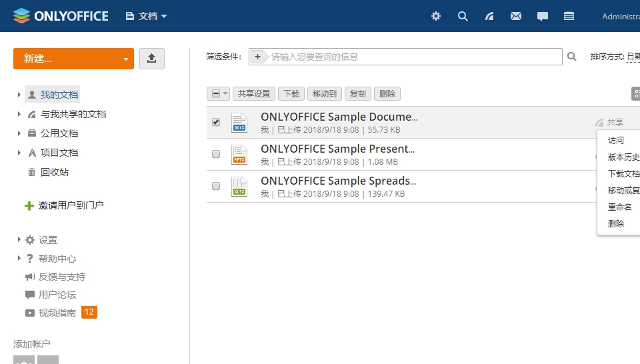
Task: Open the calendar icon in header
Action: pos(569,16)
